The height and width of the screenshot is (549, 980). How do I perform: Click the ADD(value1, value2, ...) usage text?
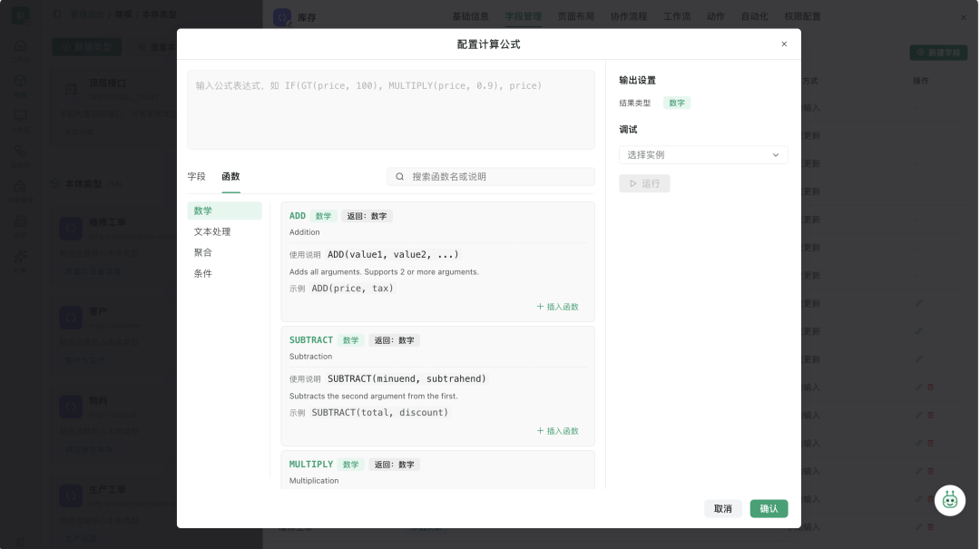(x=393, y=254)
